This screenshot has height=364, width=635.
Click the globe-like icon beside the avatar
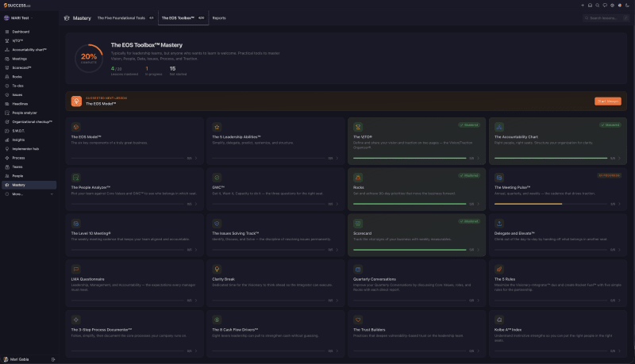612,6
